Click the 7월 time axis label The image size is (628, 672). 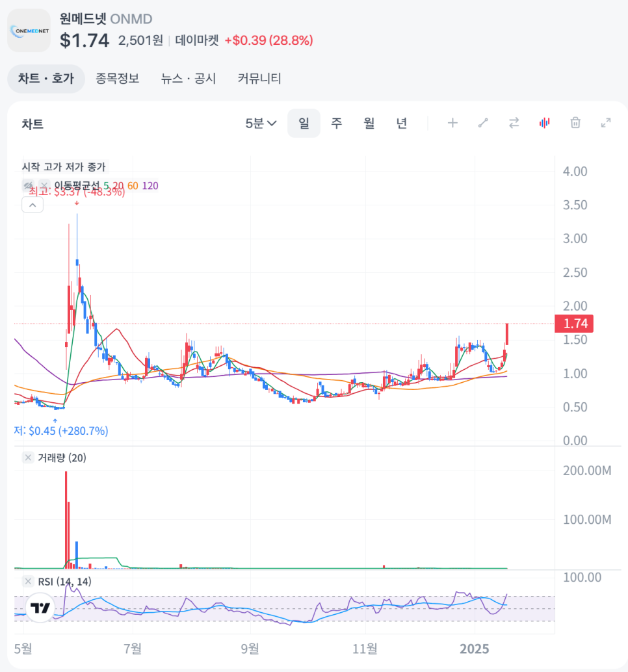tap(133, 649)
